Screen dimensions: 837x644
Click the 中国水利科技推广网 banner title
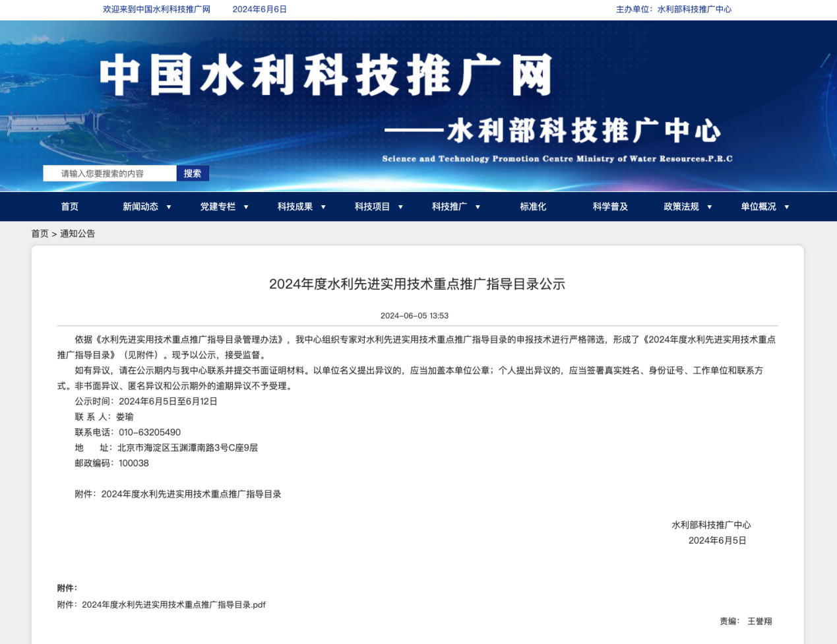(326, 75)
